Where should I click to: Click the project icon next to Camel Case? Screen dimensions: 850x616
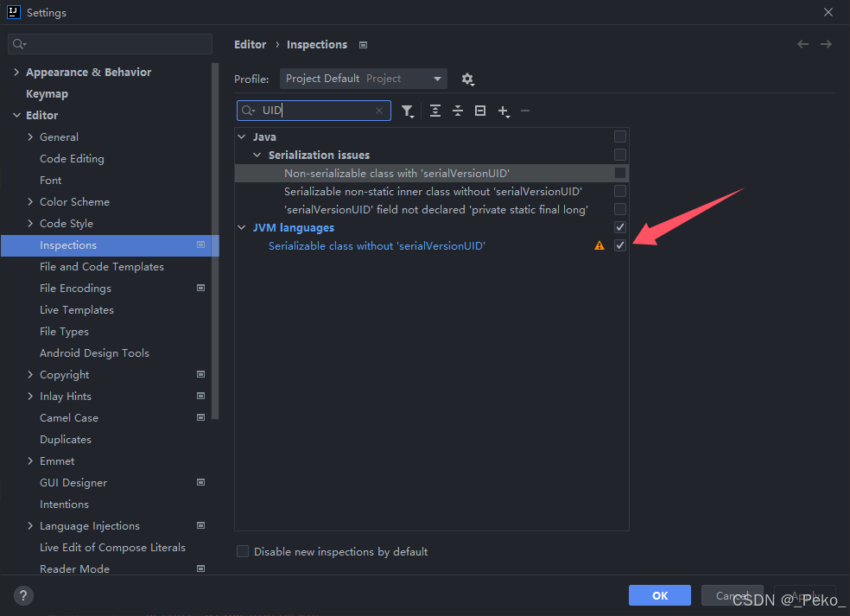pos(200,417)
